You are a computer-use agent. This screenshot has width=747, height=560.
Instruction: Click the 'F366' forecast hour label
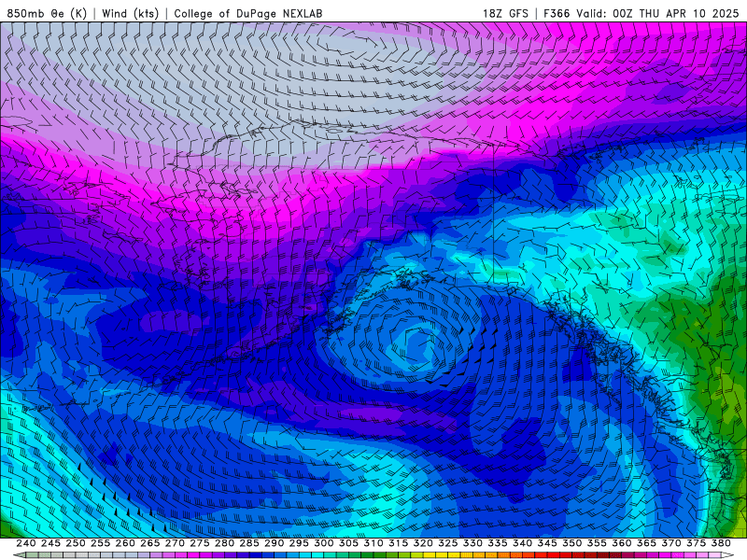tap(557, 13)
